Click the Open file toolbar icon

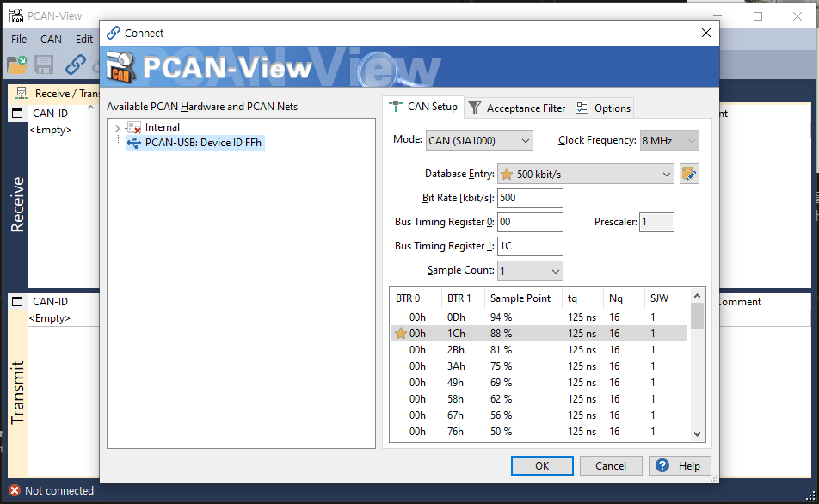click(17, 65)
